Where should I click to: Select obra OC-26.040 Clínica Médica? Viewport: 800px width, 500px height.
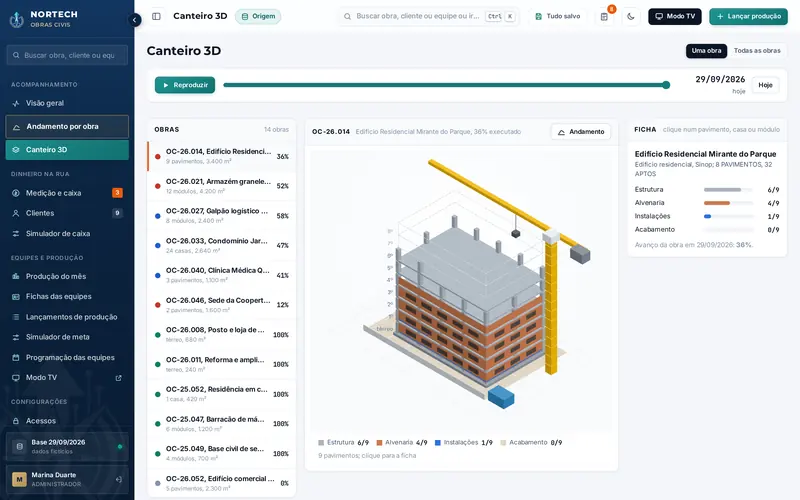(221, 275)
